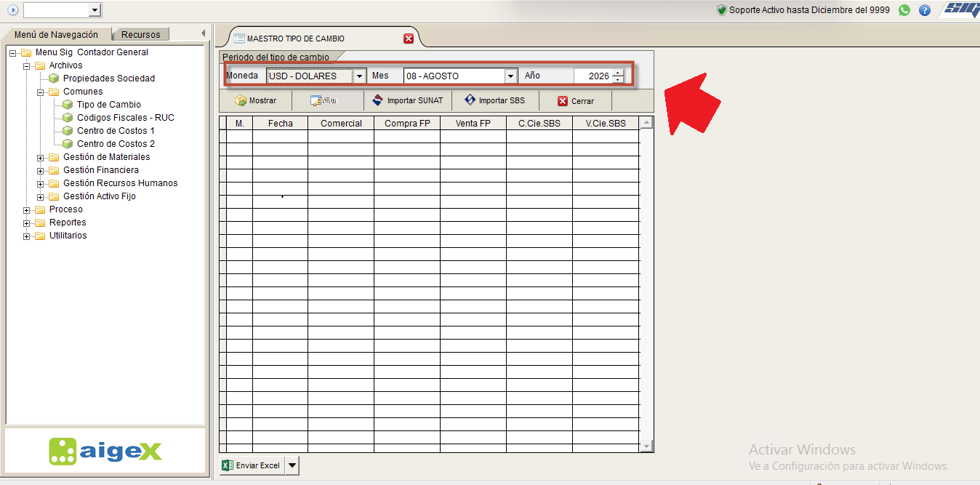This screenshot has height=485, width=980.
Task: Expand Gestión Activo Fijo folder
Action: click(x=41, y=196)
